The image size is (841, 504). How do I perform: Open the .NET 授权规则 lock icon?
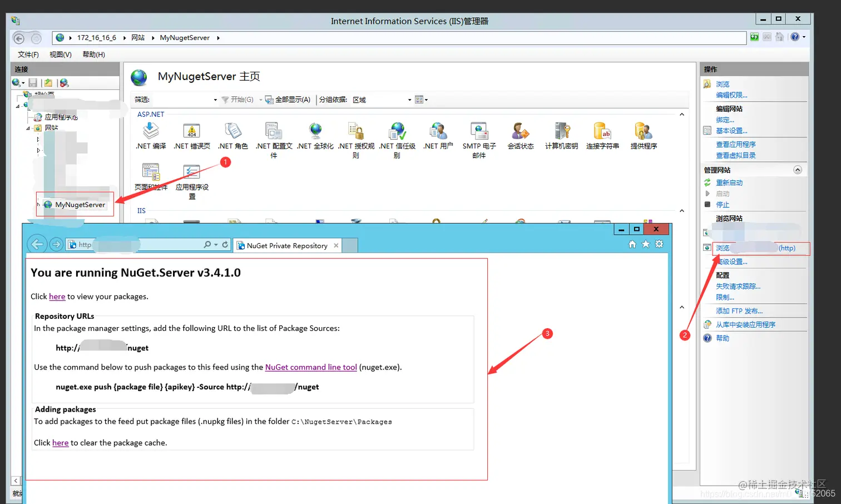pyautogui.click(x=356, y=131)
